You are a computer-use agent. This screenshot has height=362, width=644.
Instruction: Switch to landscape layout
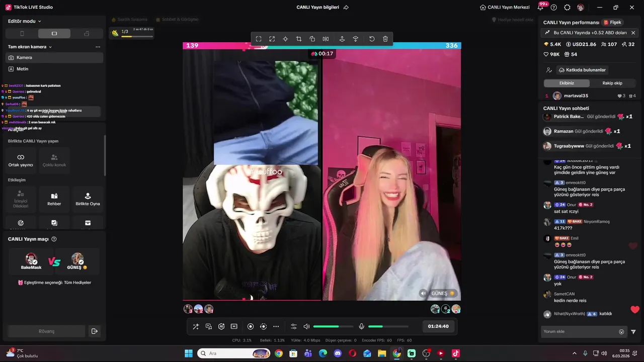coord(54,34)
